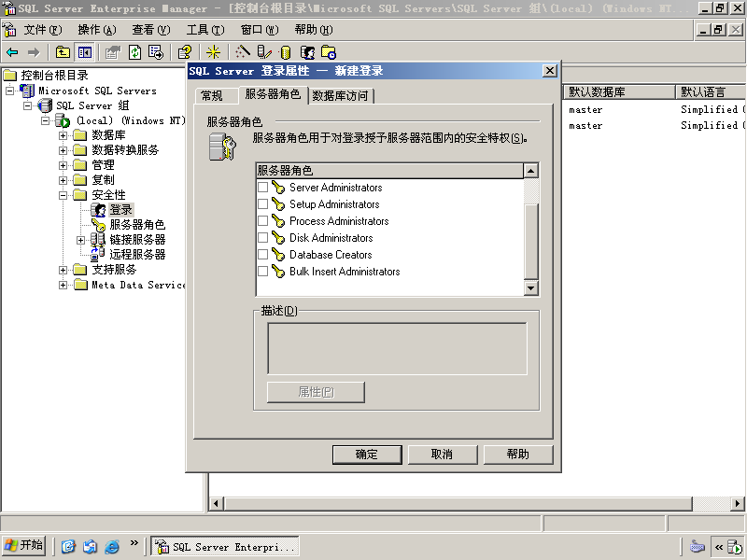The height and width of the screenshot is (560, 747).
Task: Collapse the (local) (Windows NT) server node
Action: [x=45, y=120]
